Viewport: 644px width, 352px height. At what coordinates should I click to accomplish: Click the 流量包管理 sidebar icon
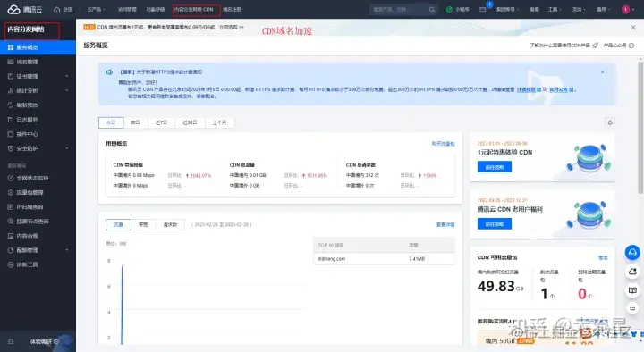(11, 192)
